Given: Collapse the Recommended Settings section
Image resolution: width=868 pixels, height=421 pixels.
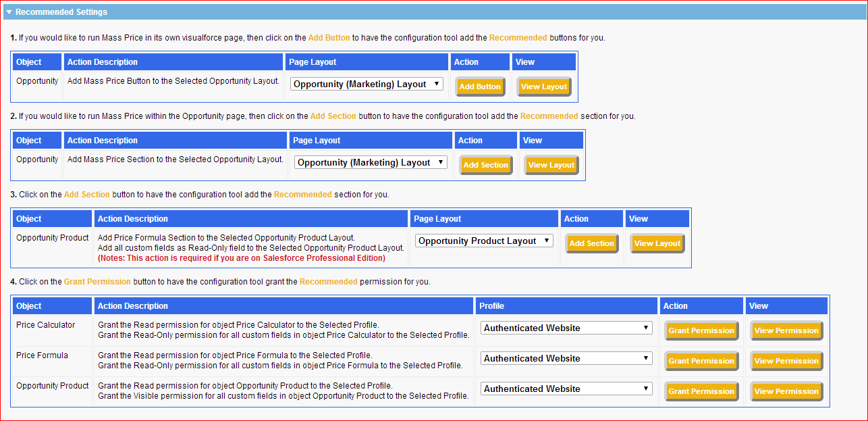Looking at the screenshot, I should [x=9, y=12].
